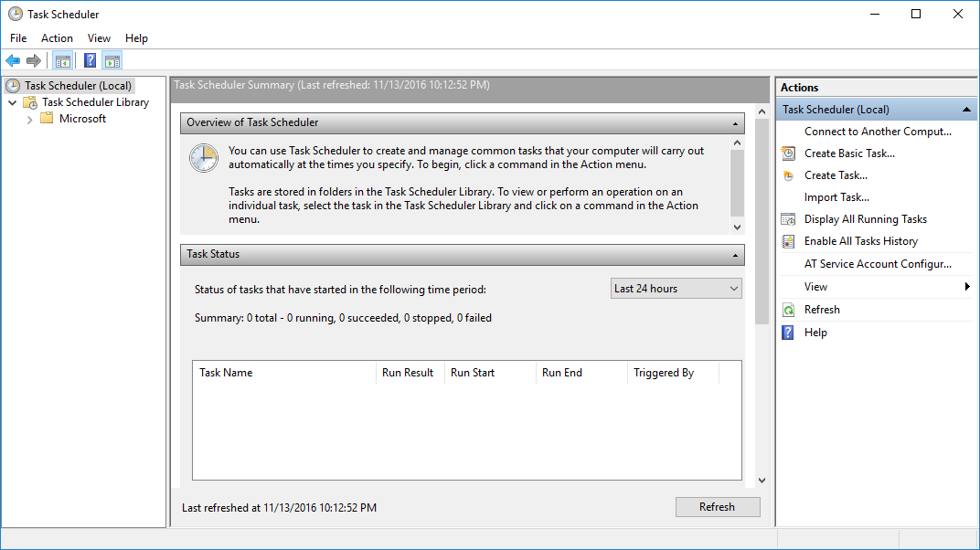Click the summary pane's scroll down arrow

click(762, 481)
